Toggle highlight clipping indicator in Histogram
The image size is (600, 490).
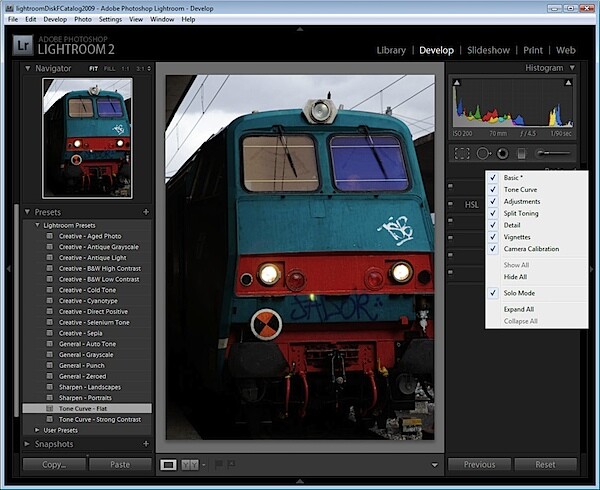pyautogui.click(x=568, y=83)
